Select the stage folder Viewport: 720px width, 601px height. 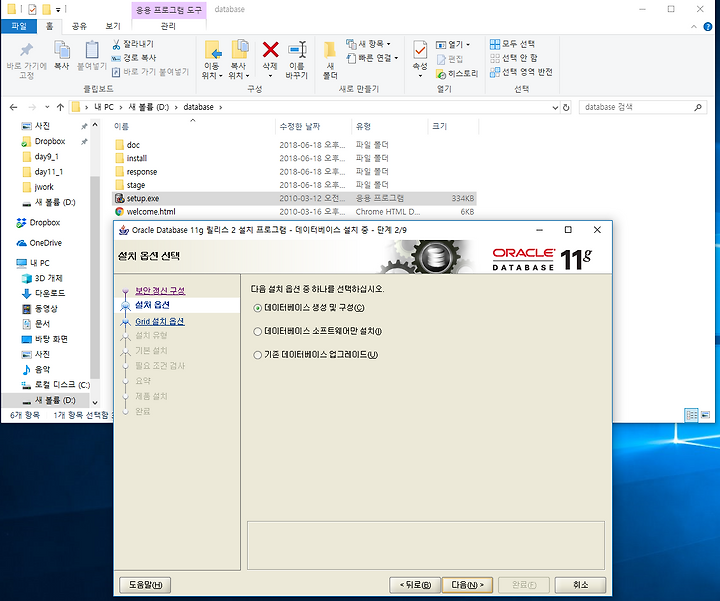pyautogui.click(x=136, y=185)
